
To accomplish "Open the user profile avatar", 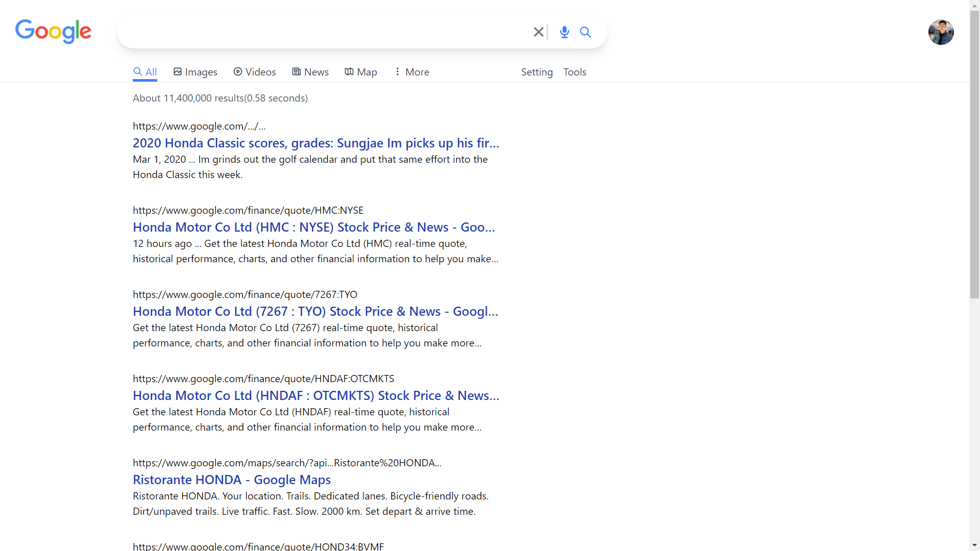I will (941, 32).
